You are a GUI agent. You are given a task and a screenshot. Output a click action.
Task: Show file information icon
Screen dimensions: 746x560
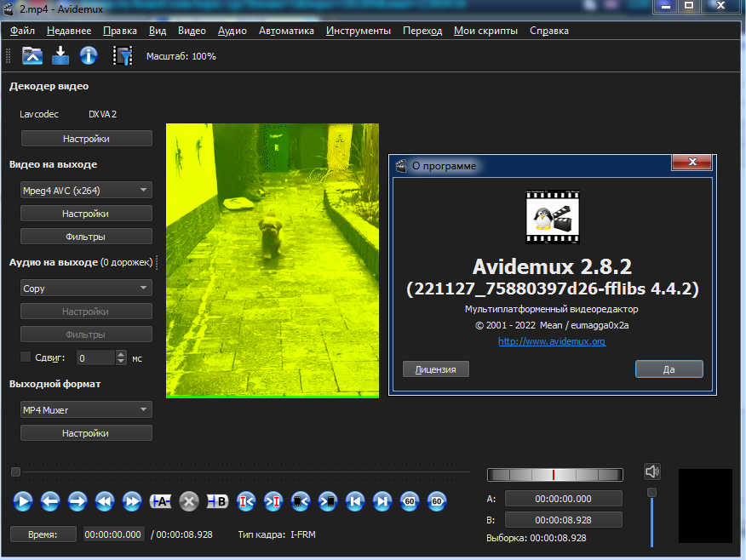(x=89, y=55)
